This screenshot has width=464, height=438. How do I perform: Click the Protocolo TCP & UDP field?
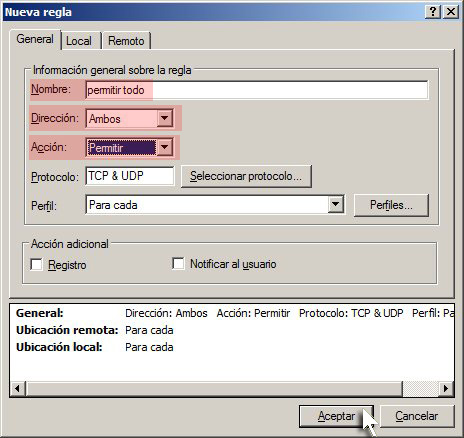tap(130, 176)
